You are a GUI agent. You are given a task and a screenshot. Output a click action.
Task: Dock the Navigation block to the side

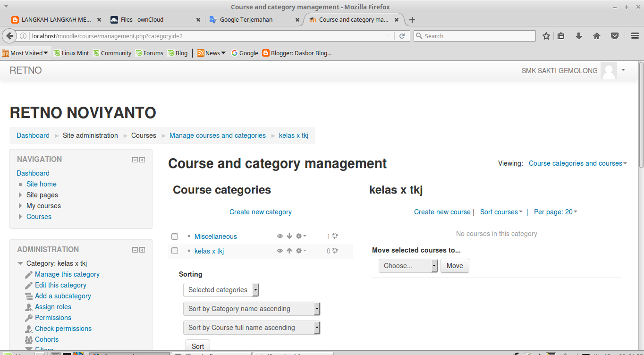pos(142,160)
